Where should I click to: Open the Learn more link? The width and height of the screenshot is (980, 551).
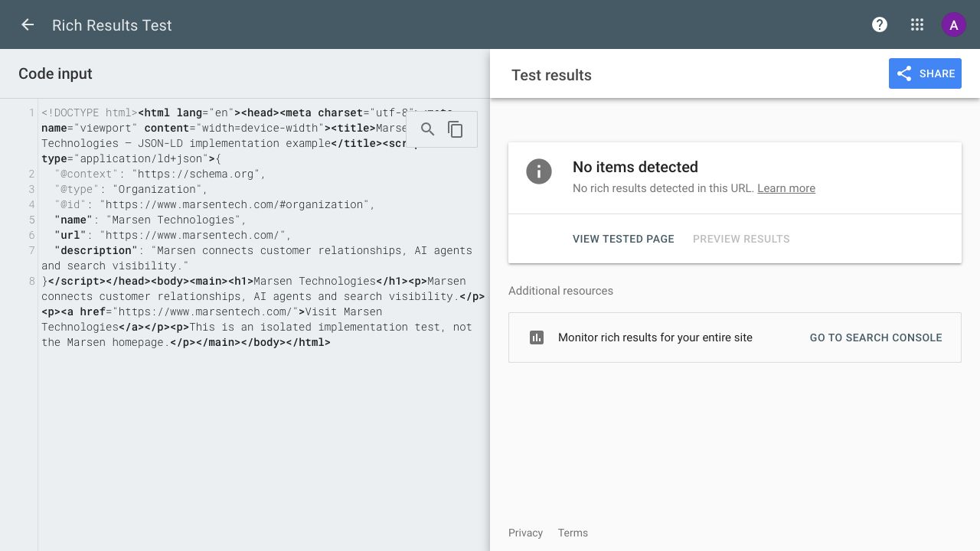(x=786, y=188)
